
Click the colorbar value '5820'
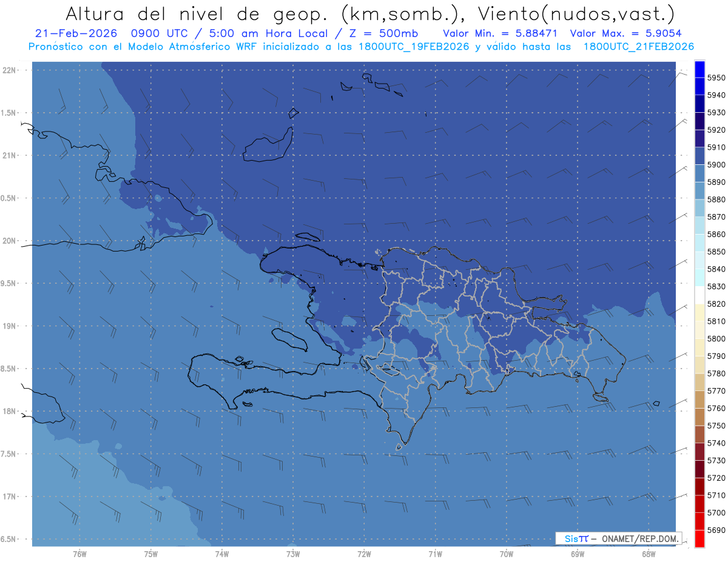(716, 304)
